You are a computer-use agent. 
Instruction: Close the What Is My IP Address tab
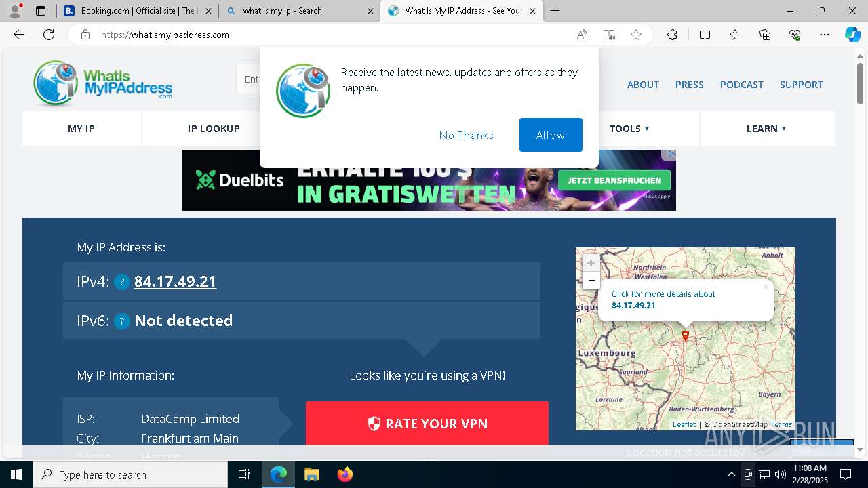(533, 11)
